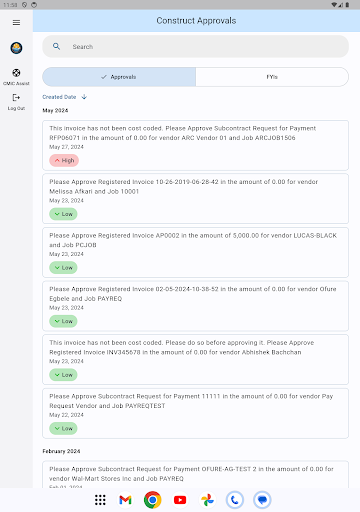The height and width of the screenshot is (512, 360).
Task: Open the Messages app in dock
Action: click(x=262, y=500)
